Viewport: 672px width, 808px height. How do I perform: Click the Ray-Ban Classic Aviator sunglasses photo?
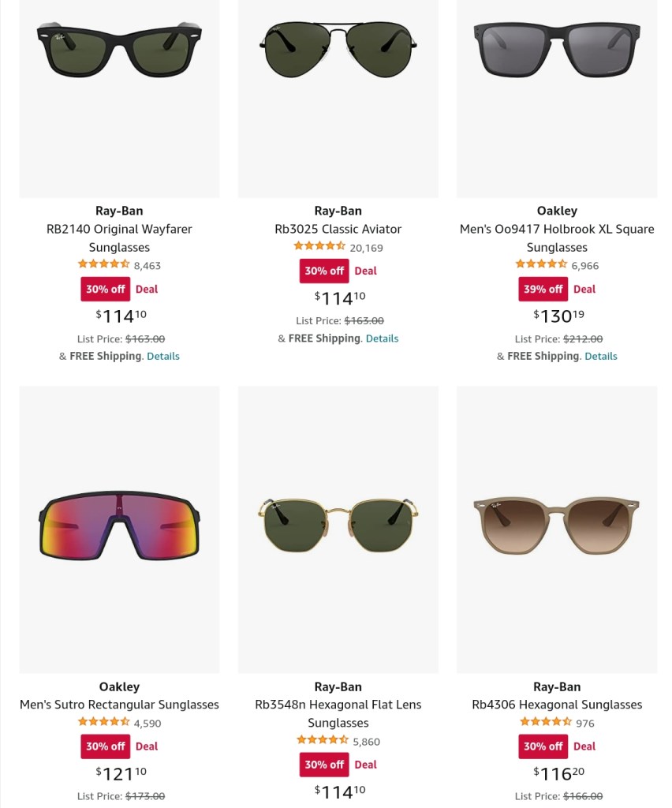coord(338,49)
